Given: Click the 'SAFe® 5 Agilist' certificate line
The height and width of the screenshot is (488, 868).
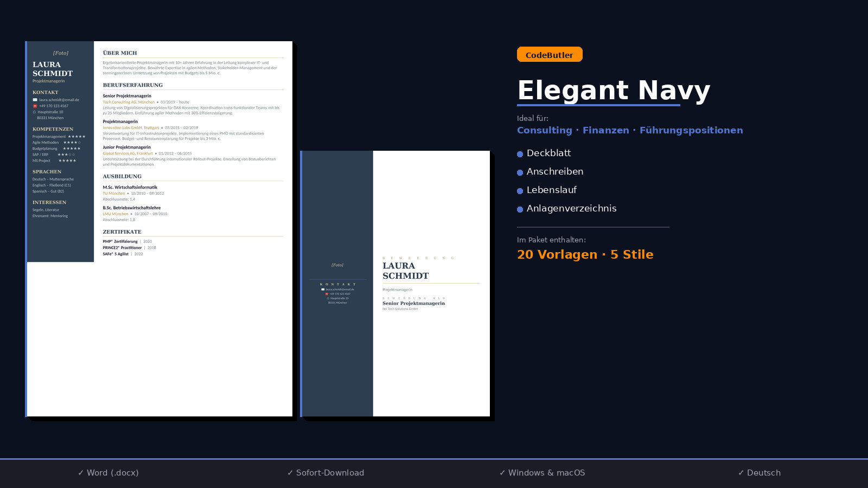Looking at the screenshot, I should 123,254.
